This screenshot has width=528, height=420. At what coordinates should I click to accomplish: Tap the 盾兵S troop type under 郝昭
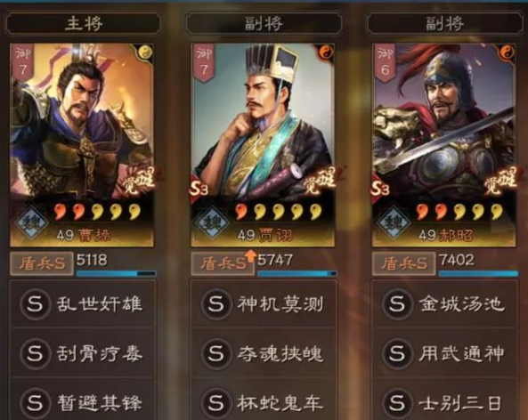[403, 263]
